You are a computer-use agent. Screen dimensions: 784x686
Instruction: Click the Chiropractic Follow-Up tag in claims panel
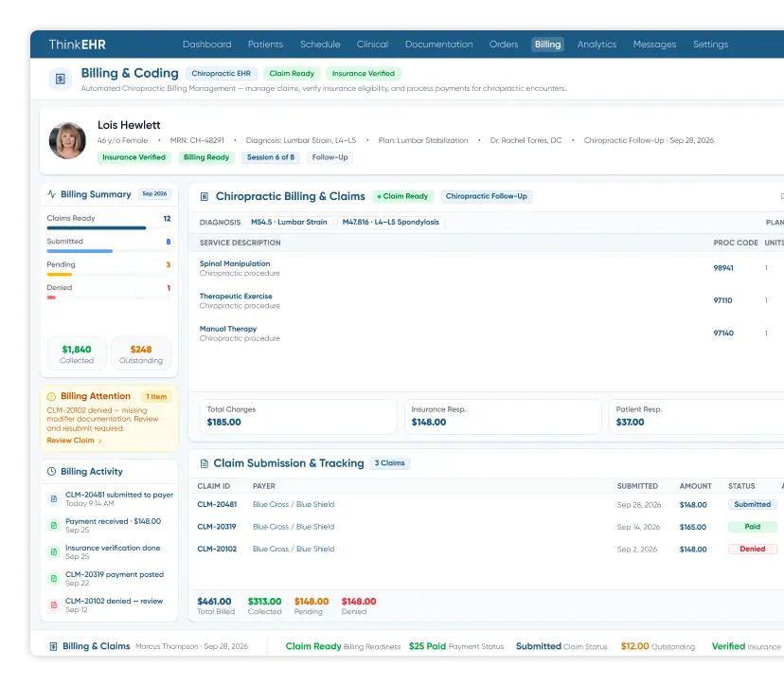(487, 196)
